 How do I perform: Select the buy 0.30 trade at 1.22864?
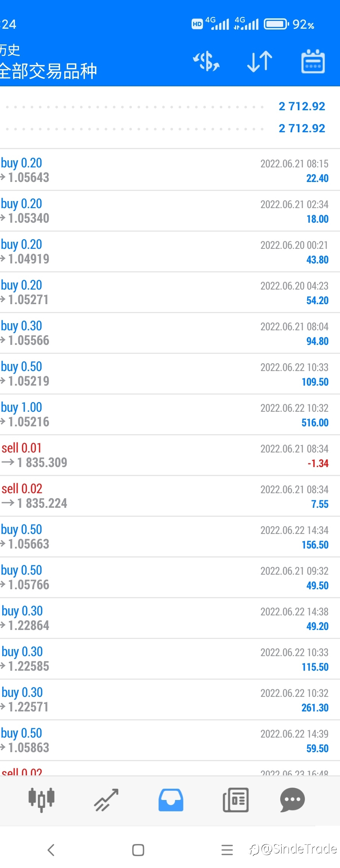tap(170, 618)
